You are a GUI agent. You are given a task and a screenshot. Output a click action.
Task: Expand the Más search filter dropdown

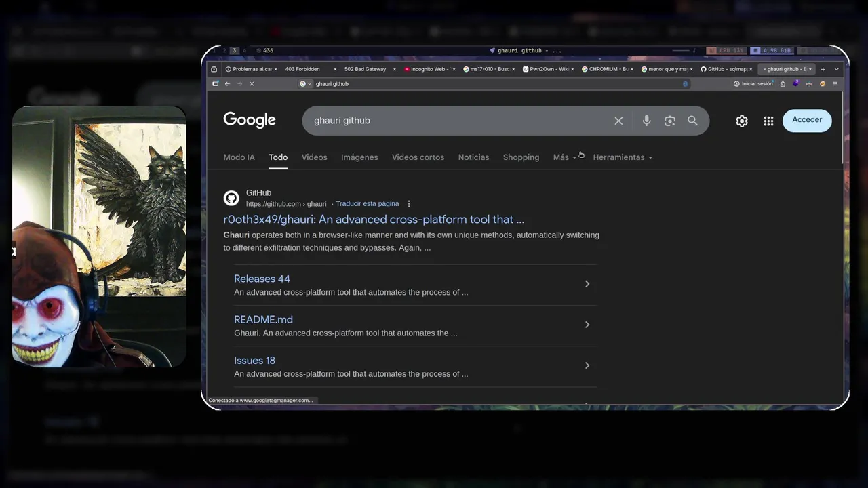[x=564, y=157]
